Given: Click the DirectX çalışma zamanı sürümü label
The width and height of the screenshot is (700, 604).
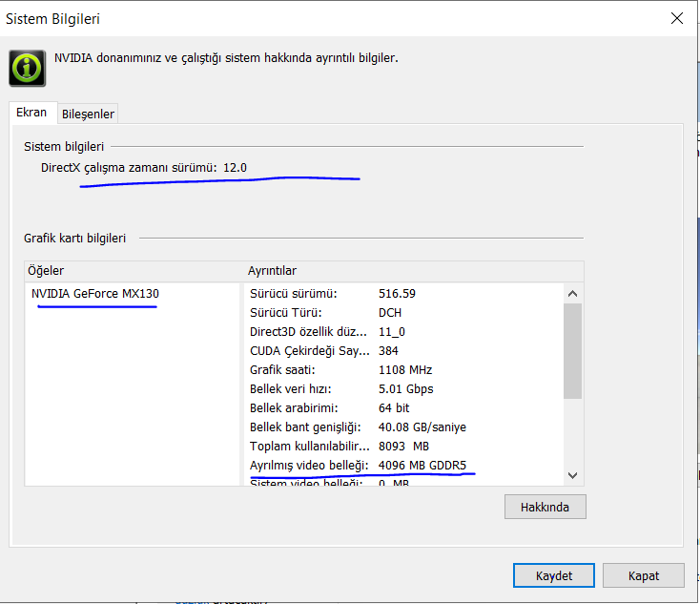Looking at the screenshot, I should click(129, 168).
